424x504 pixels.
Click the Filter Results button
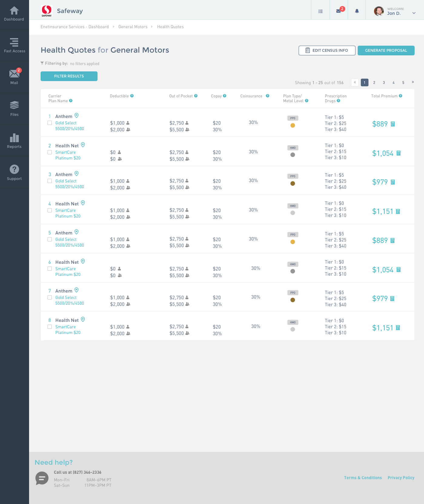(x=69, y=76)
